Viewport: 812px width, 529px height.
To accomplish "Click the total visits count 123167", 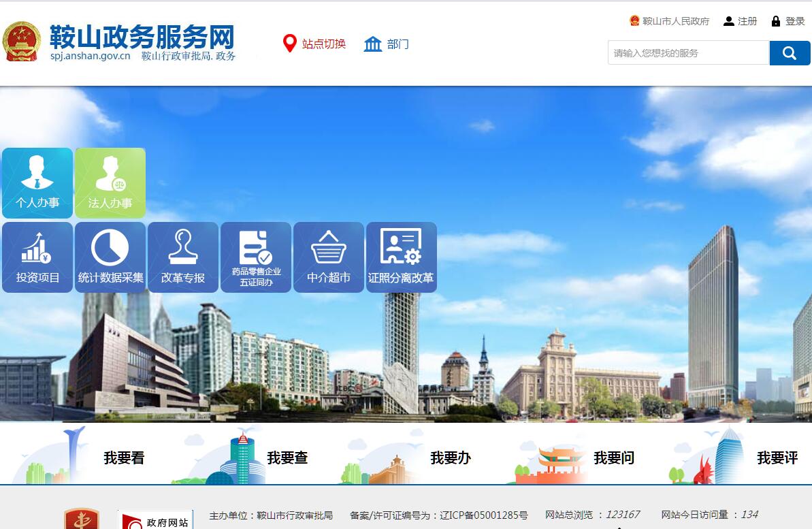I will [x=623, y=515].
